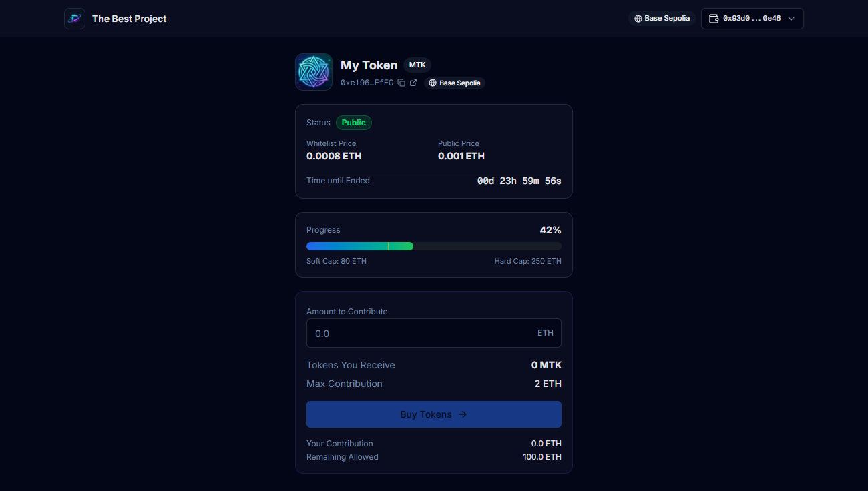The height and width of the screenshot is (491, 868).
Task: Click The Best Project title in the header
Action: point(129,19)
